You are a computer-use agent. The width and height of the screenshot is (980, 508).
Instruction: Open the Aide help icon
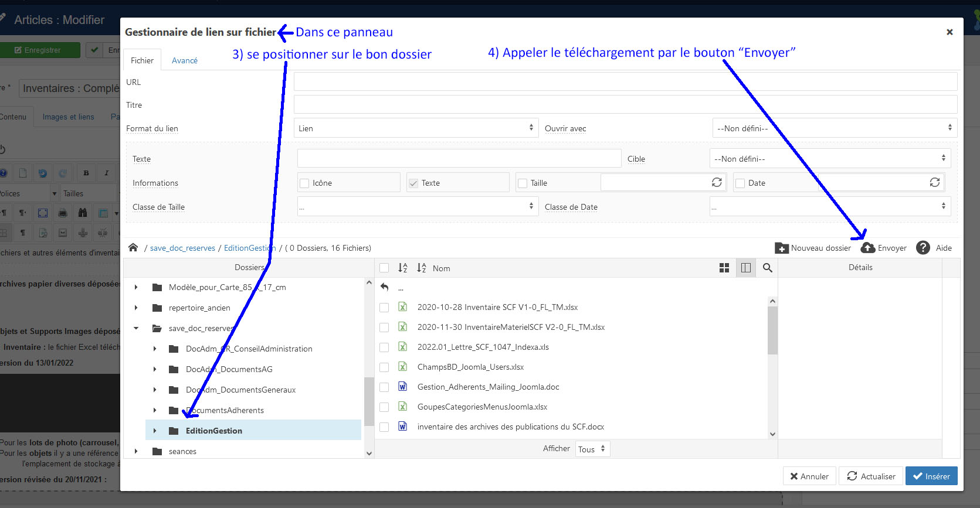click(x=923, y=248)
